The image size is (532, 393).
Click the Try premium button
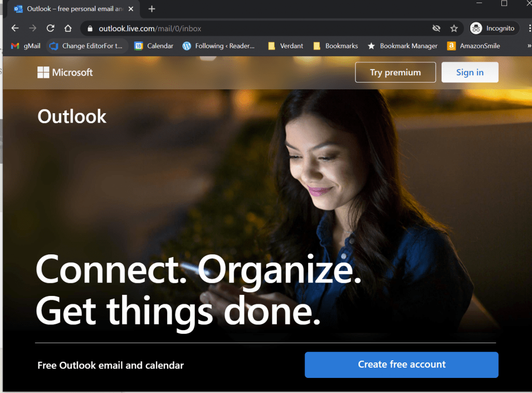[x=395, y=73]
